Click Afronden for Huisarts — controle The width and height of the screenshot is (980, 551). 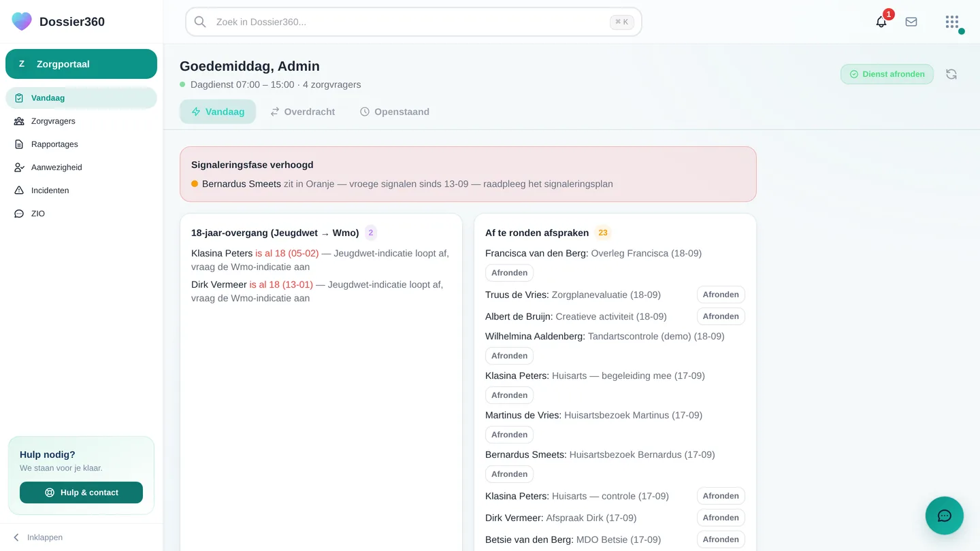tap(721, 496)
